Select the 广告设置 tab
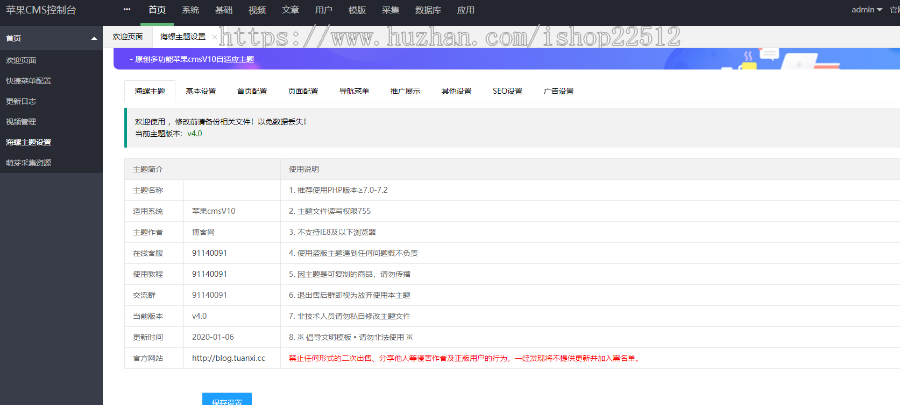The width and height of the screenshot is (900, 405). [x=558, y=91]
